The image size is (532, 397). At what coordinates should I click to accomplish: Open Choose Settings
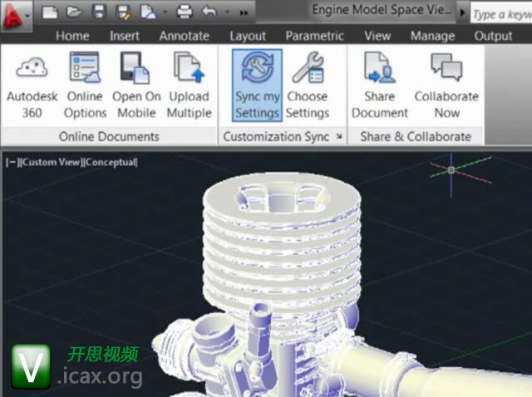point(308,85)
